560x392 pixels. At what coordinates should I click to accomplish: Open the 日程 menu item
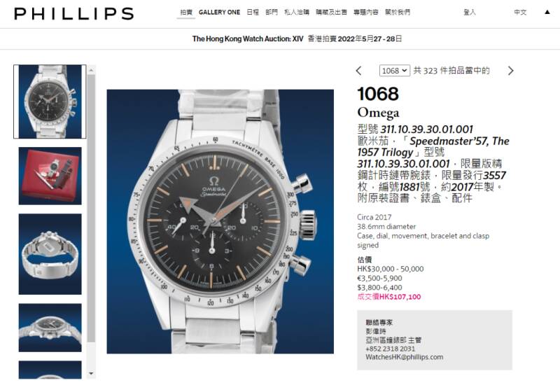[253, 12]
